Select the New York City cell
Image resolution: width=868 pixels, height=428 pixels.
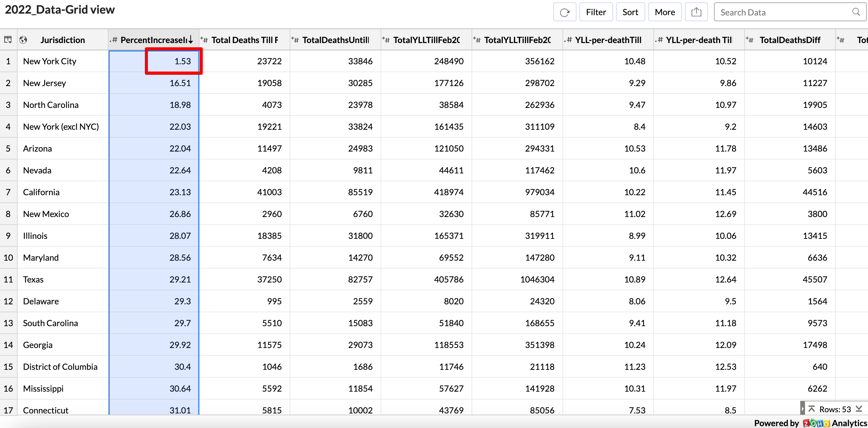(x=63, y=61)
